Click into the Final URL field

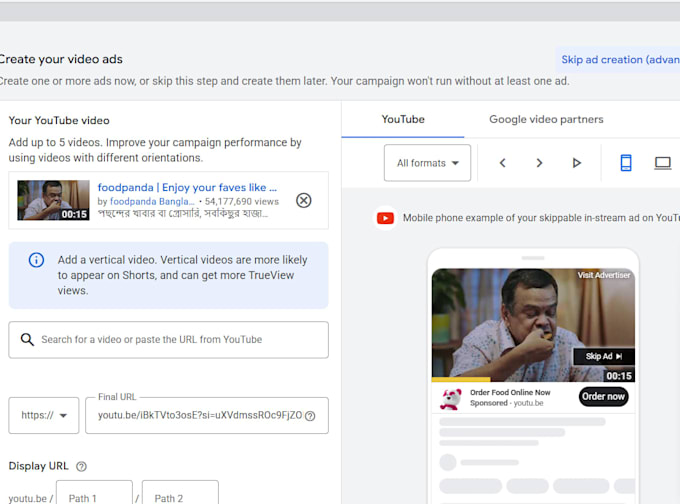pyautogui.click(x=207, y=416)
